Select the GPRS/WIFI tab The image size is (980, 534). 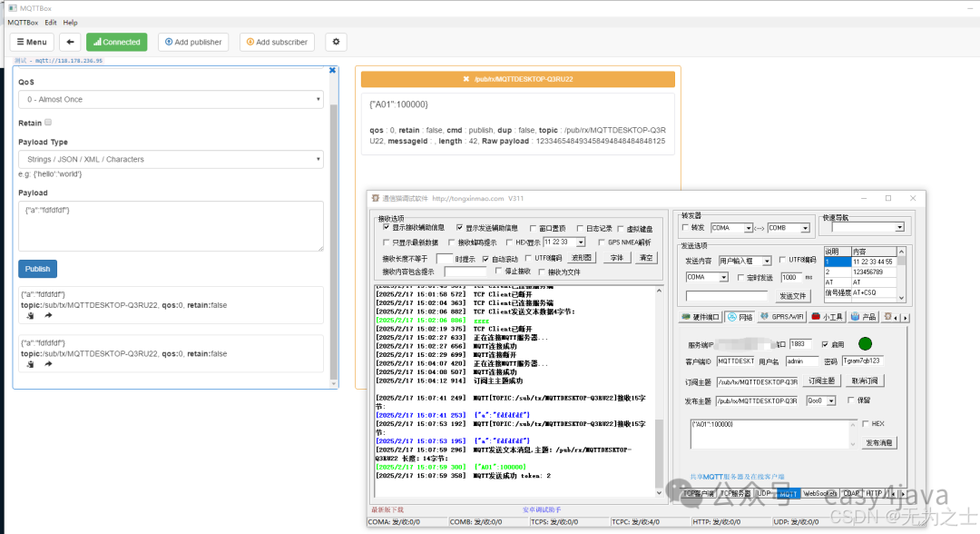781,317
